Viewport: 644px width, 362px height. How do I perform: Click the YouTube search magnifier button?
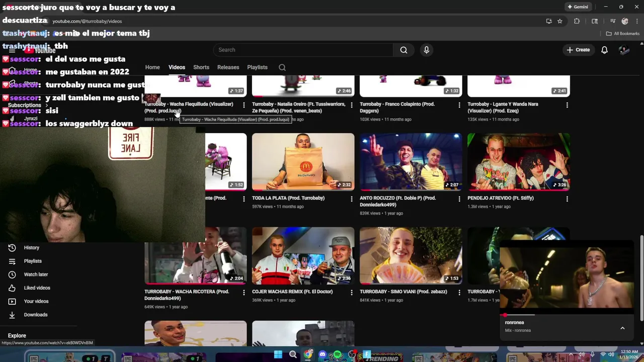[404, 50]
